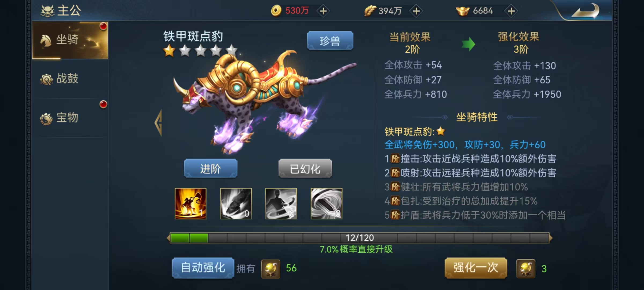
Task: Switch to the 宝物 treasure tab
Action: (70, 118)
